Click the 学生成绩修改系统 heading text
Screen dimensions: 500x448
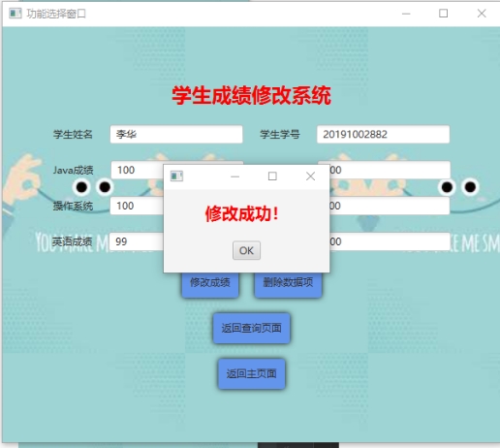coord(251,95)
